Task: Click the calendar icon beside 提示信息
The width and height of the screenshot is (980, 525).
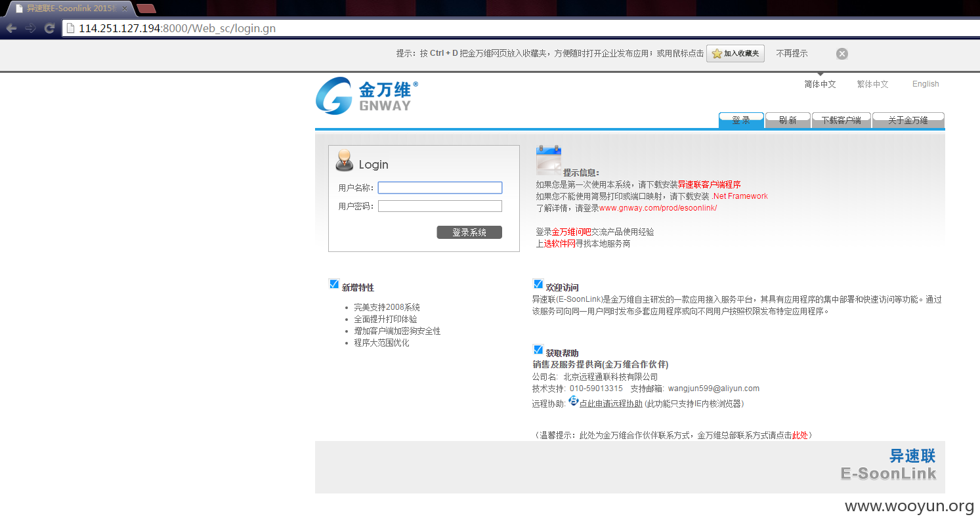Action: coord(548,159)
